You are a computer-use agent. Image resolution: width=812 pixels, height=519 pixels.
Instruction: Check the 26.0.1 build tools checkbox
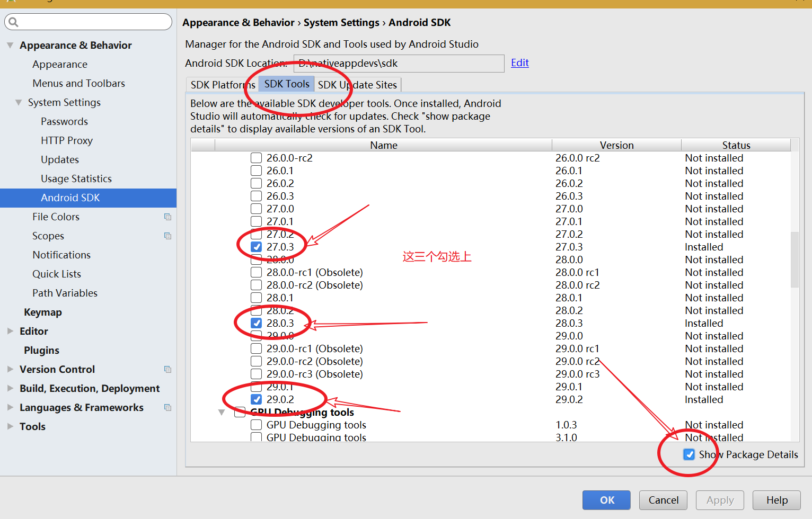tap(256, 171)
